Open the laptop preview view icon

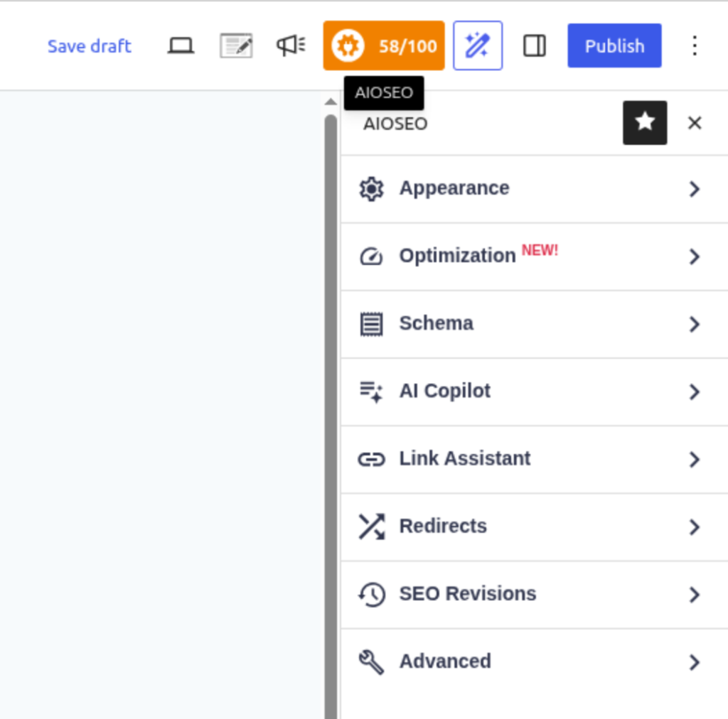[181, 46]
